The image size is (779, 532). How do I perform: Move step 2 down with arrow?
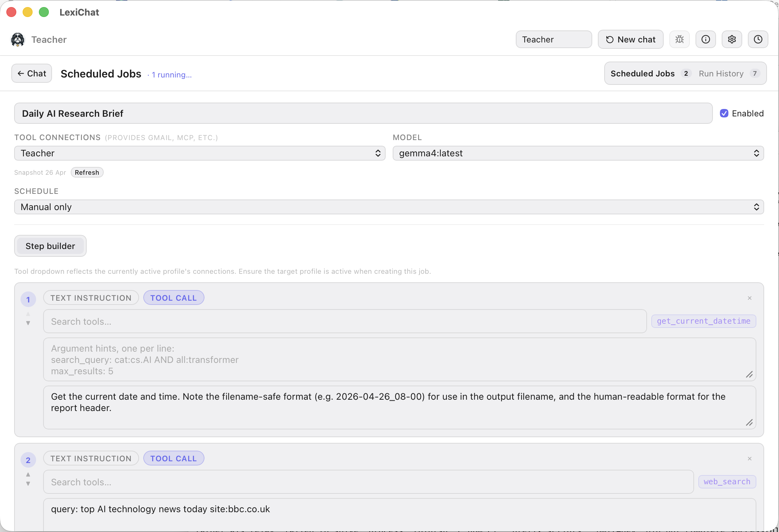point(28,484)
